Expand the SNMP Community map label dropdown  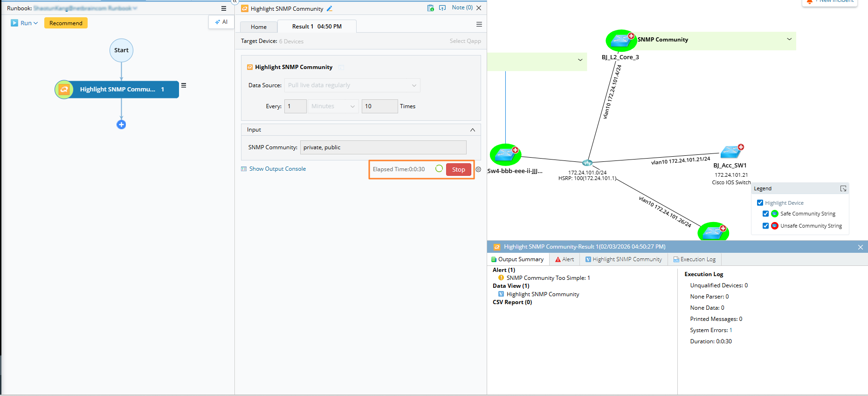(789, 39)
